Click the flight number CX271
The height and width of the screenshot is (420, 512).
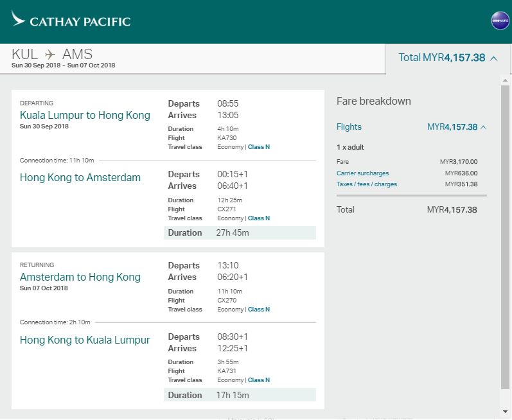[x=227, y=209]
